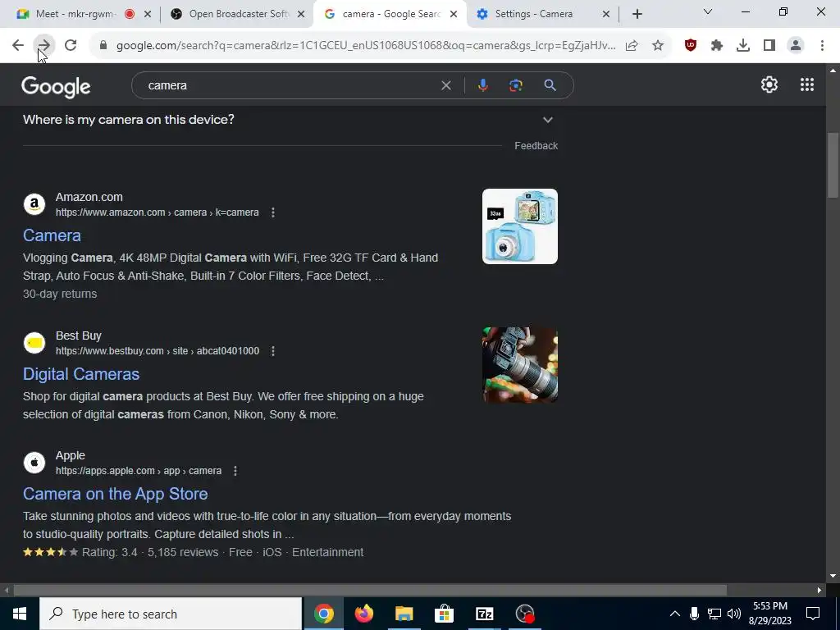
Task: Click the Feedback link
Action: pyautogui.click(x=536, y=146)
